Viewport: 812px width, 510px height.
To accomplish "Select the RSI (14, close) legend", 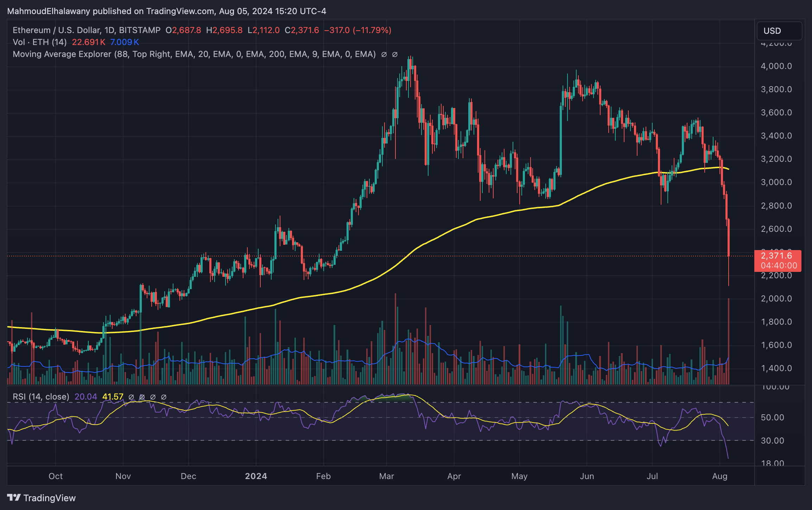I will click(41, 397).
